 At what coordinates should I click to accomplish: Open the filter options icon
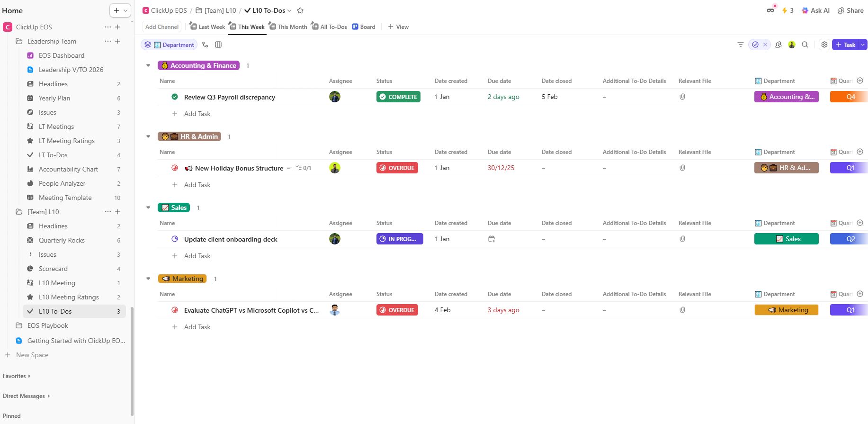point(740,45)
